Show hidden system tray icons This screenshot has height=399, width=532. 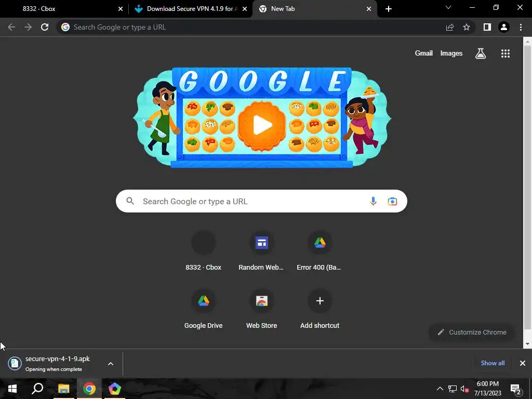coord(440,389)
